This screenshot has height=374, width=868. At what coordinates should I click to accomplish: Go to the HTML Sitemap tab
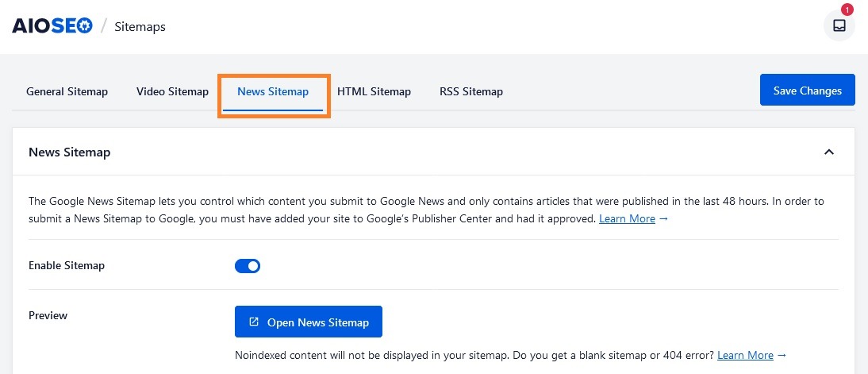click(x=374, y=91)
